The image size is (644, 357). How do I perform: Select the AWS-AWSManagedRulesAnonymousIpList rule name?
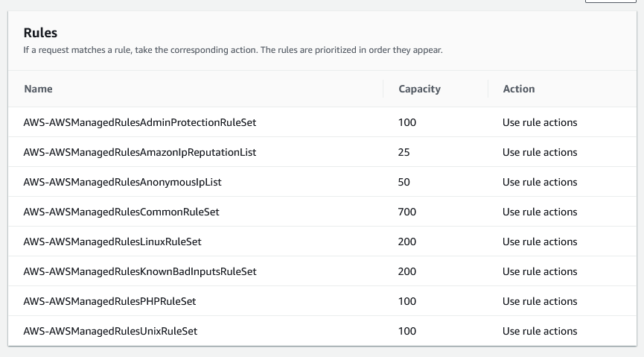[x=122, y=182]
